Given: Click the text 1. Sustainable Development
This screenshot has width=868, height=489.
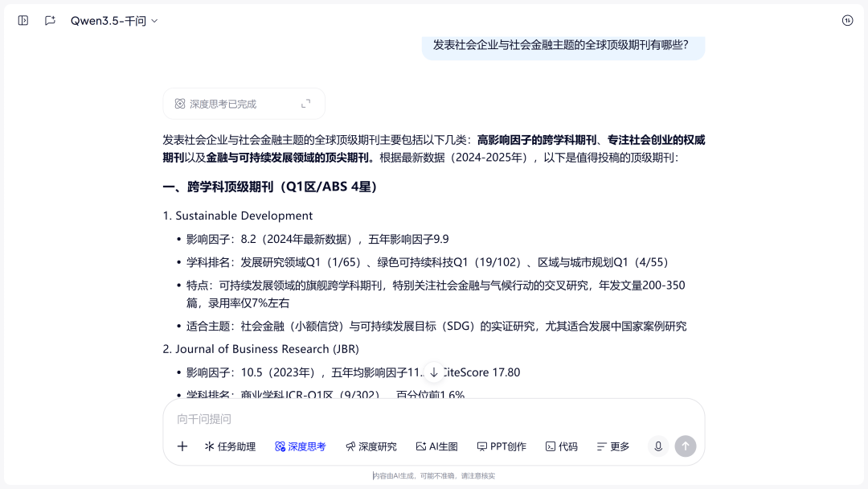Looking at the screenshot, I should click(x=237, y=216).
